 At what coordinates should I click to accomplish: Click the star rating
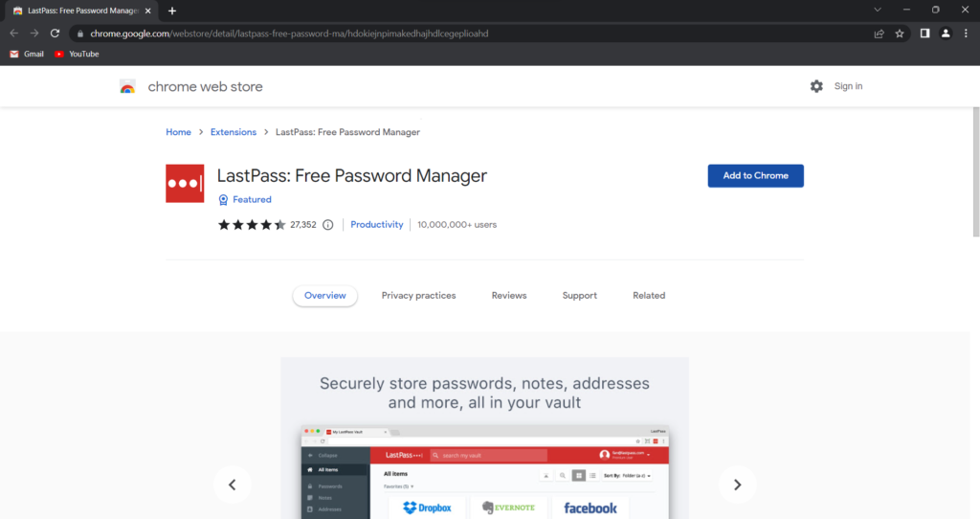252,224
